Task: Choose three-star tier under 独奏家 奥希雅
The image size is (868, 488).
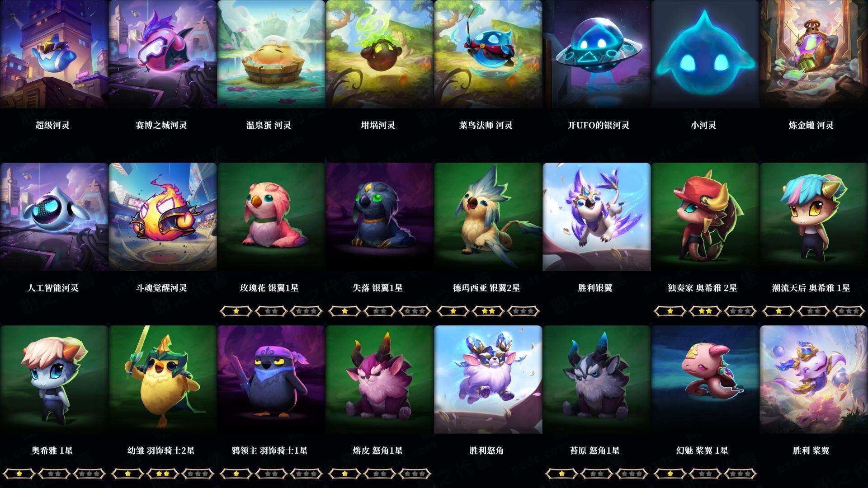Action: pyautogui.click(x=741, y=311)
